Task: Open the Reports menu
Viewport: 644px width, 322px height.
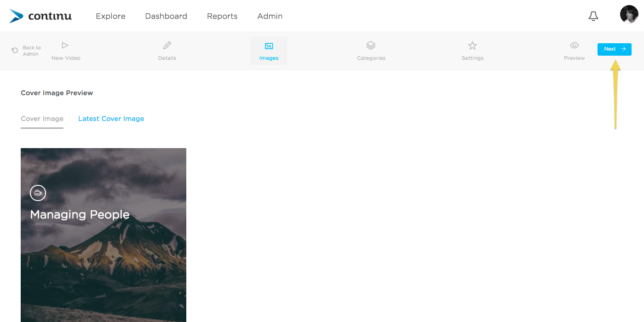Action: point(222,16)
